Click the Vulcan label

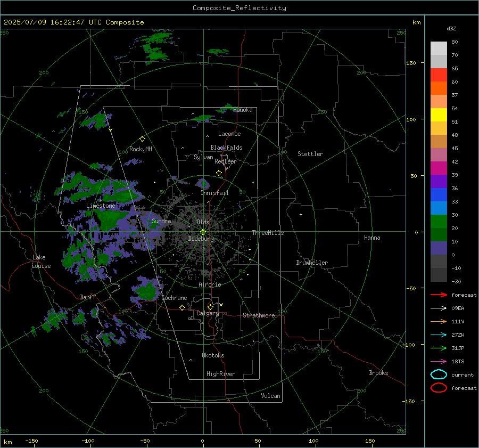(270, 396)
